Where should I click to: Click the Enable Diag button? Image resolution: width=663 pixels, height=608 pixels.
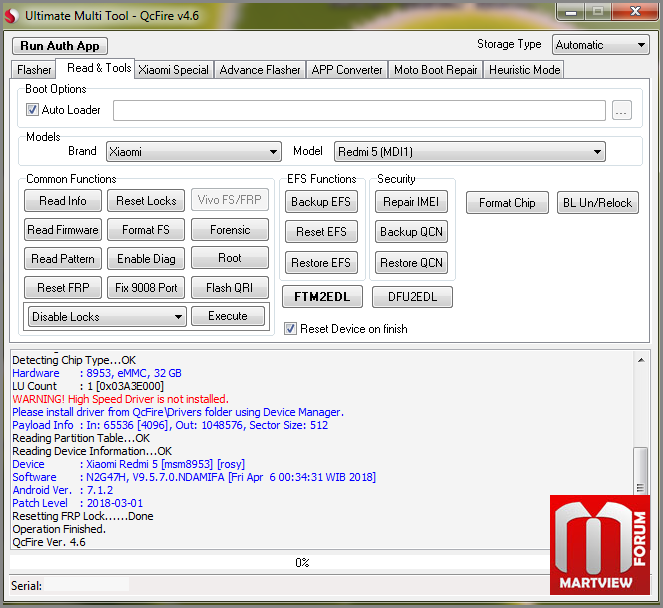click(x=146, y=258)
